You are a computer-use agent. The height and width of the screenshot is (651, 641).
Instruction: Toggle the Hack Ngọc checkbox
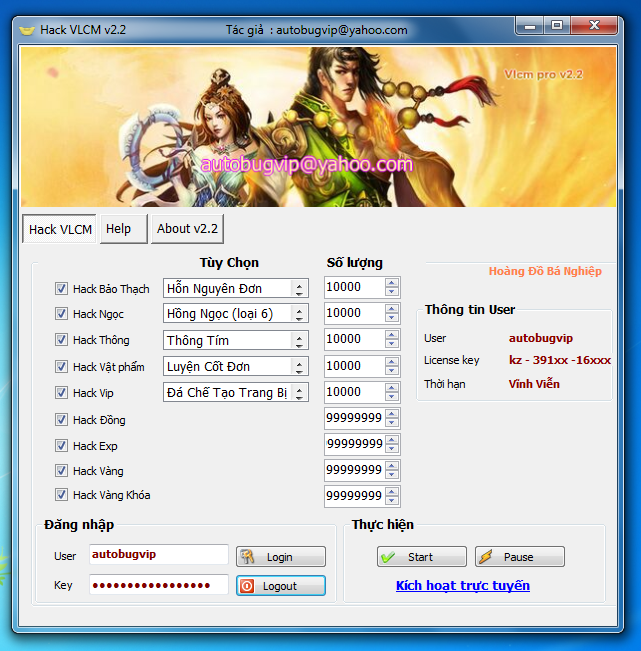point(61,313)
